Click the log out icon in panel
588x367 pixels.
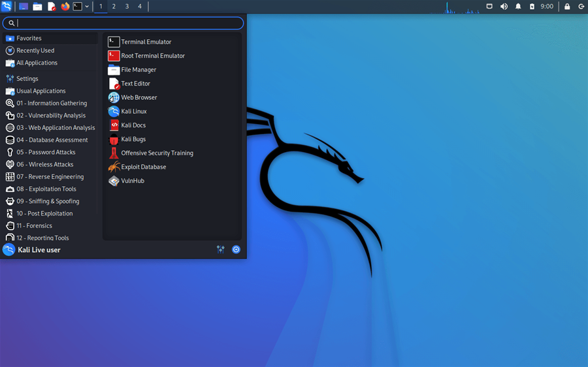click(581, 7)
